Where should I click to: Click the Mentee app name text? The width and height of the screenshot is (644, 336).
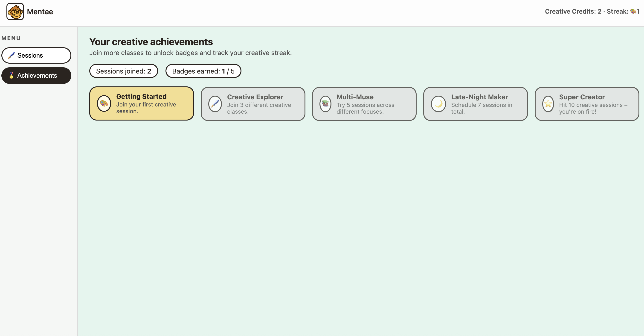[40, 12]
